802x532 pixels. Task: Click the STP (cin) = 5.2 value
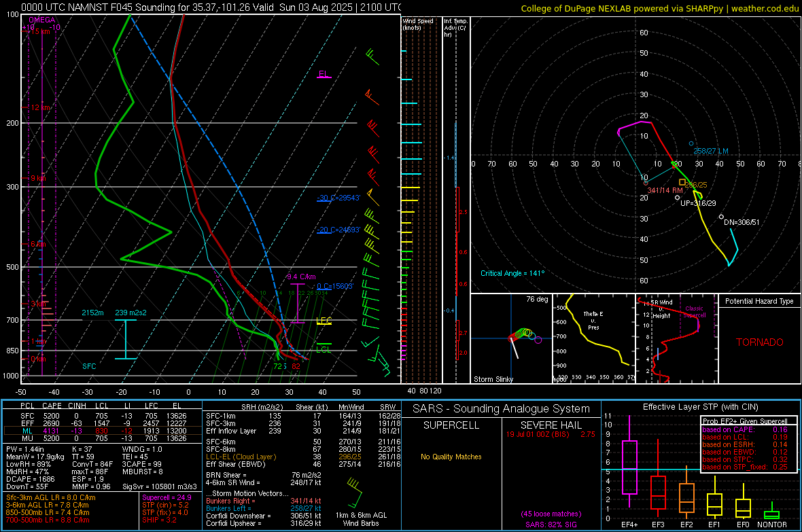coord(165,505)
